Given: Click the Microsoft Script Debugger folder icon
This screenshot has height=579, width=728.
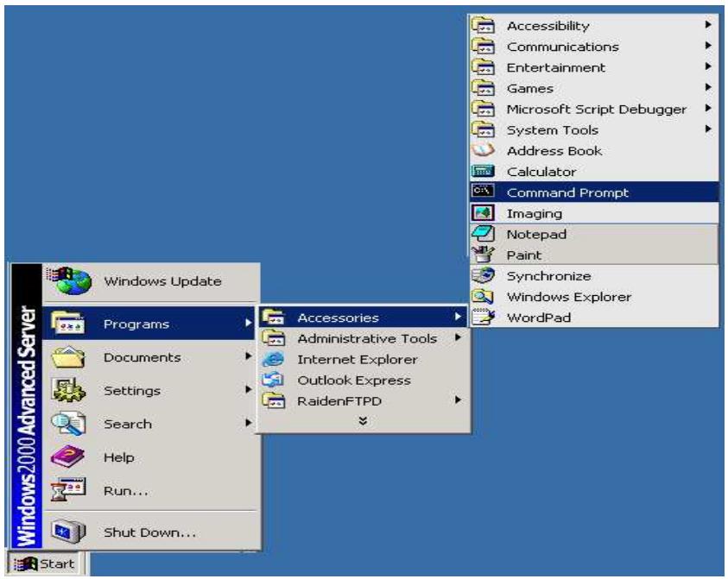Looking at the screenshot, I should coord(483,109).
